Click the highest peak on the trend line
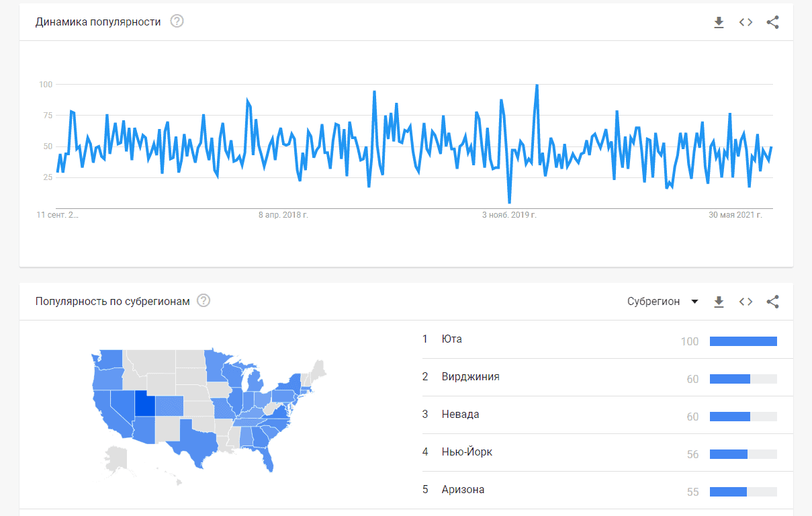This screenshot has width=812, height=516. [537, 85]
